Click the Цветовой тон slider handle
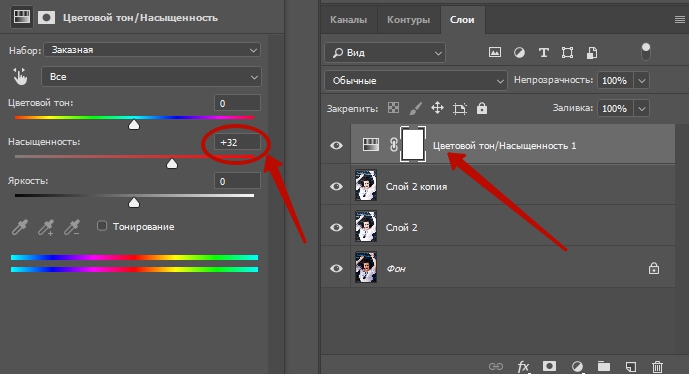 click(x=134, y=125)
